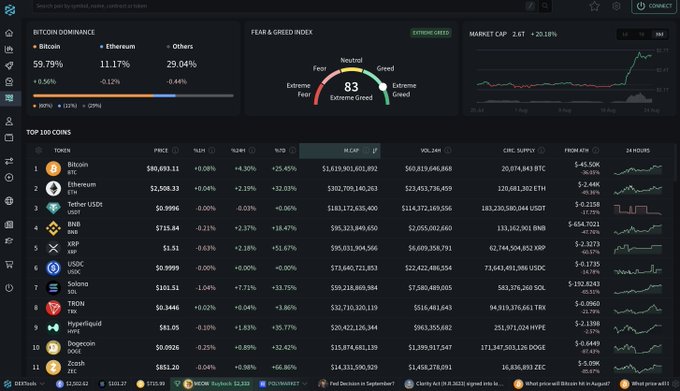Screen dimensions: 680x391
Task: Click the Dogecoin token name
Action: 81,343
